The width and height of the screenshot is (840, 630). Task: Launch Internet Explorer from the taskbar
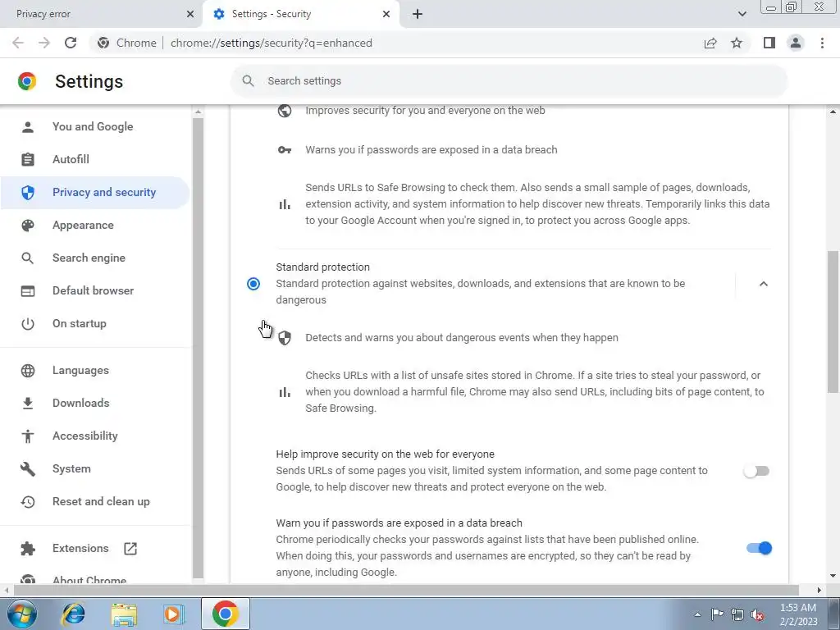click(x=73, y=614)
